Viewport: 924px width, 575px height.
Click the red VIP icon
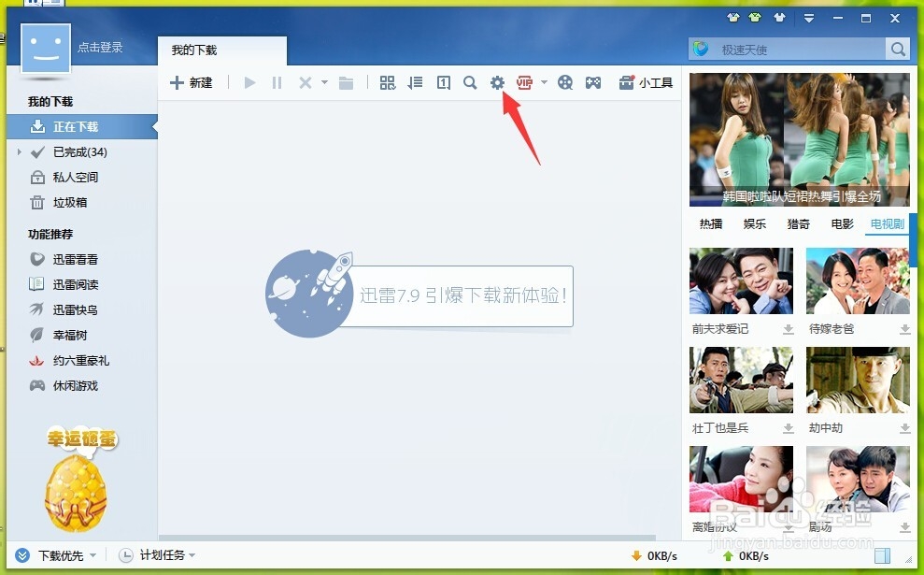(x=524, y=83)
